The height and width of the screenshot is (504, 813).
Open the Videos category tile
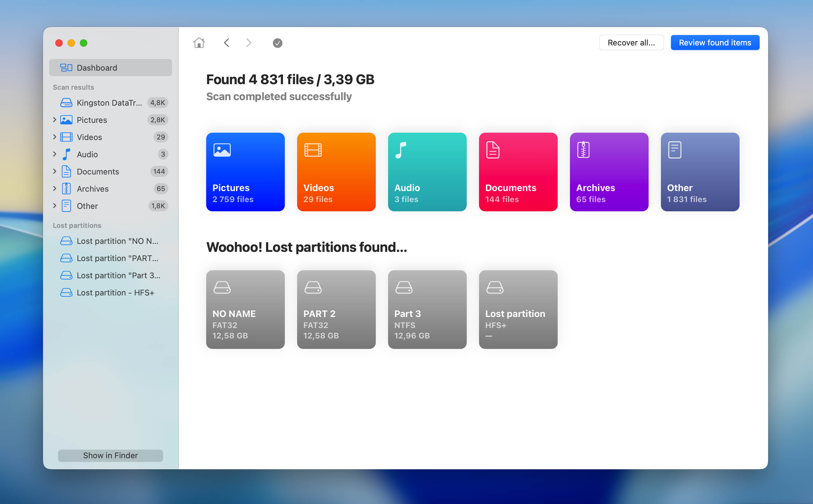(336, 172)
